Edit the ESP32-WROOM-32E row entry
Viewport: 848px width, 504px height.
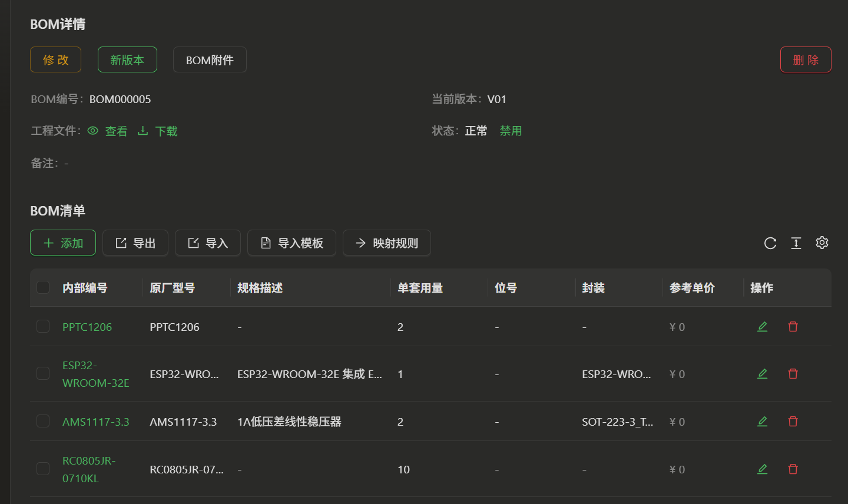(x=762, y=374)
